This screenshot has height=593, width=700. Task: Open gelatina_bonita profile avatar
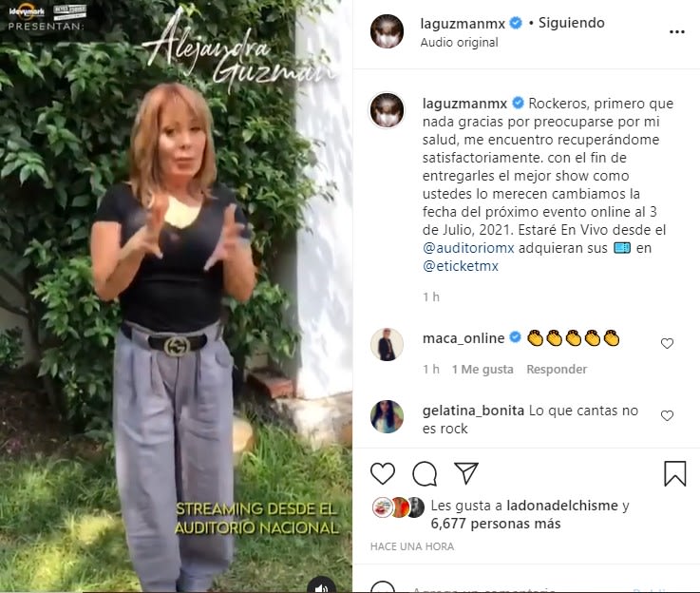(x=388, y=416)
